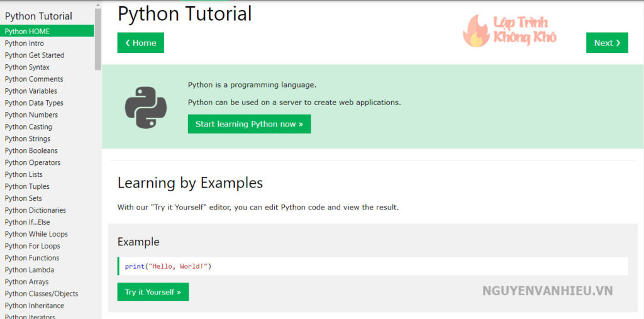Open the Python Syntax lesson
This screenshot has height=319, width=644.
pos(27,67)
